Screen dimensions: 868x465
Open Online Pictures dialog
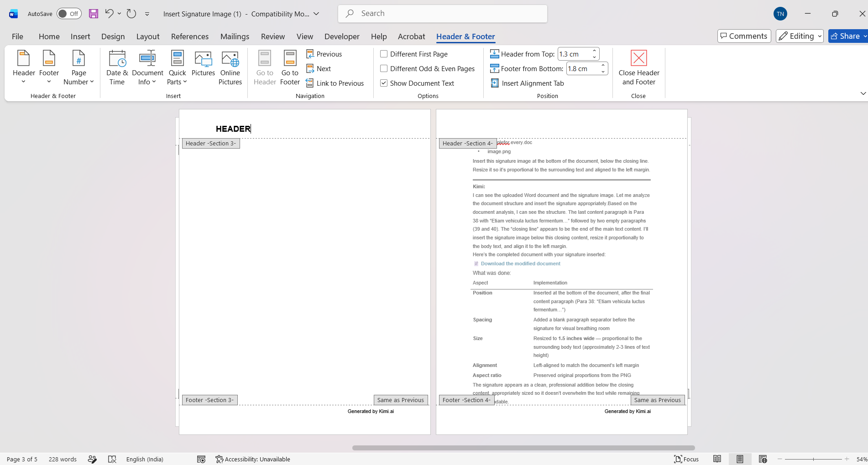230,67
